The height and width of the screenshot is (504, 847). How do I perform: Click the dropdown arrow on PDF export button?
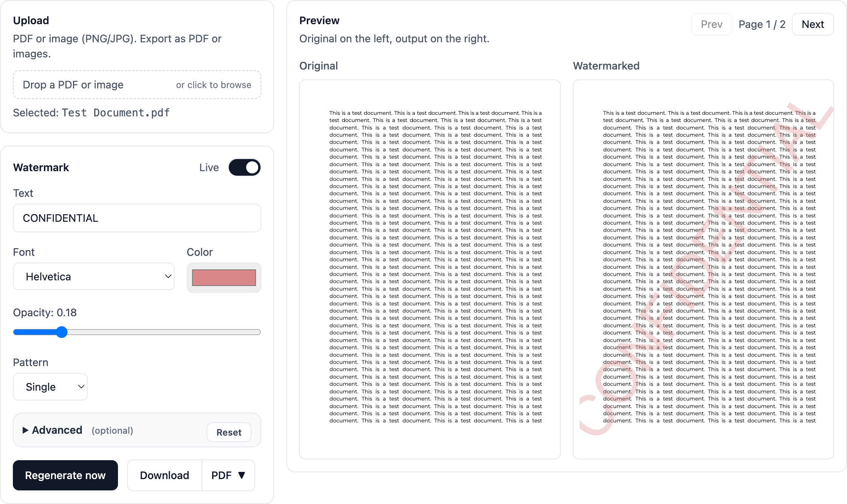point(242,475)
